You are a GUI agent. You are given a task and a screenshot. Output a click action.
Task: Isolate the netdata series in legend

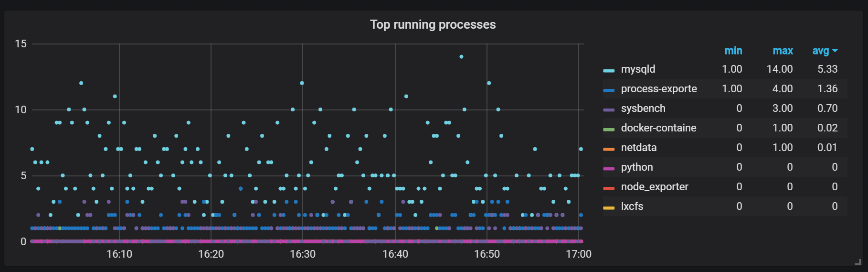click(x=638, y=148)
